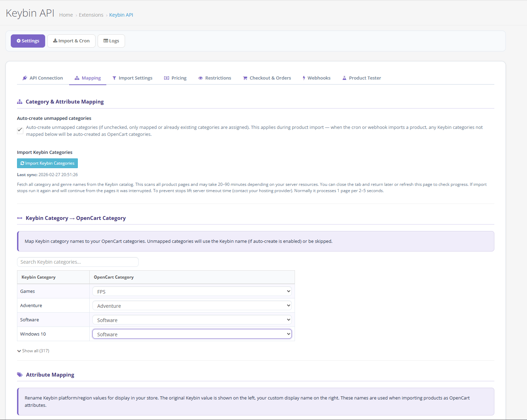
Task: Click the cart icon beside Checkout & Orders
Action: (245, 78)
